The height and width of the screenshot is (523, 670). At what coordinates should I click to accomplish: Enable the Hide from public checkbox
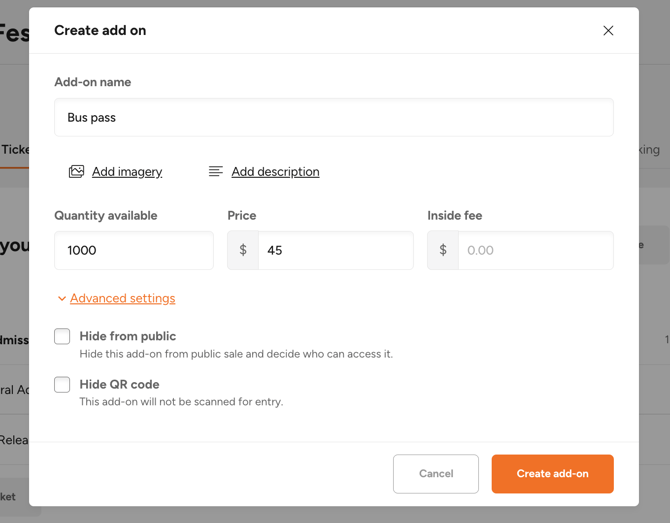[x=62, y=336]
